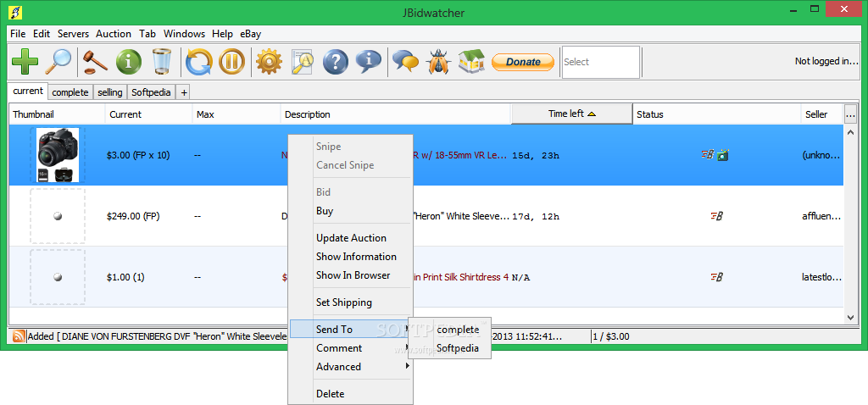Click the yellow Donate button
The height and width of the screenshot is (405, 868).
[523, 61]
